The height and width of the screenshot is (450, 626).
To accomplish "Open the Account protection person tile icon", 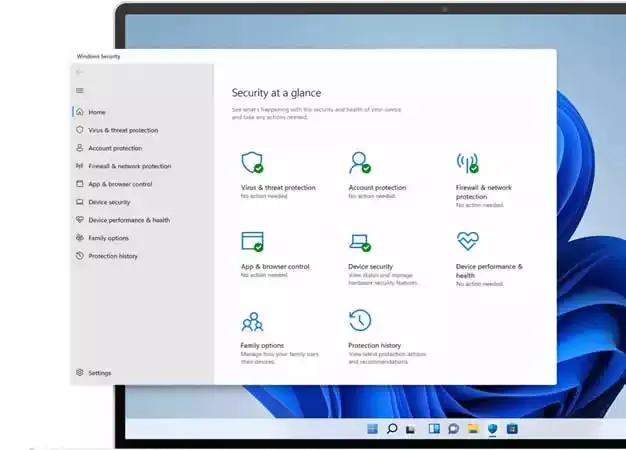I will tap(360, 162).
